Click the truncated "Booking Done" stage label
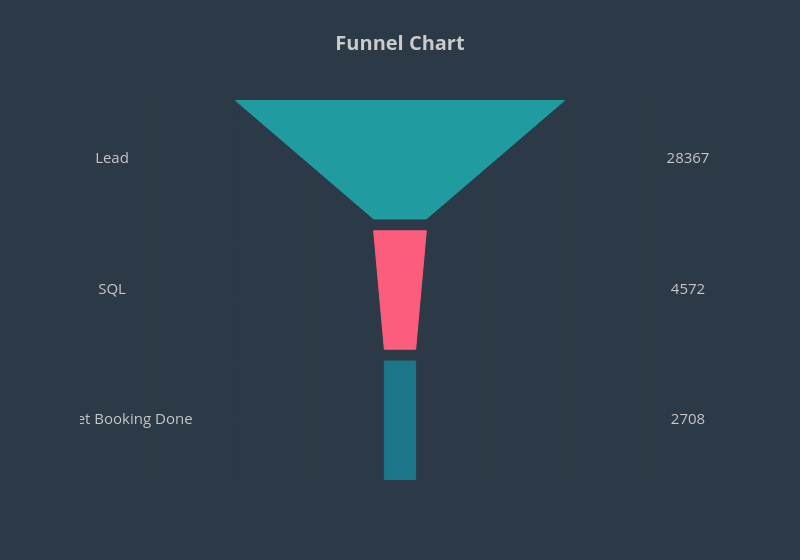This screenshot has width=800, height=560. point(137,419)
